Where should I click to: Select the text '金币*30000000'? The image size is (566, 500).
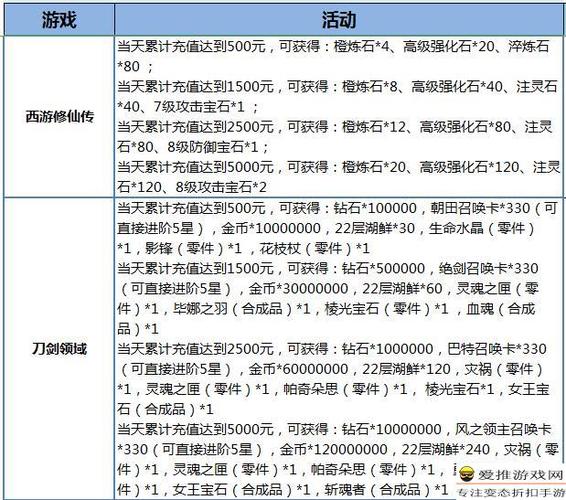299,288
